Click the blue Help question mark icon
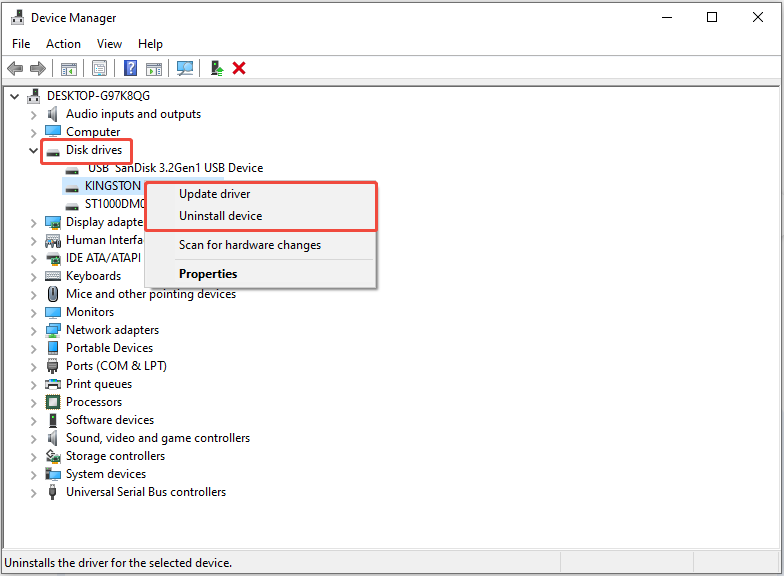Screen dimensions: 784x576 coord(130,68)
